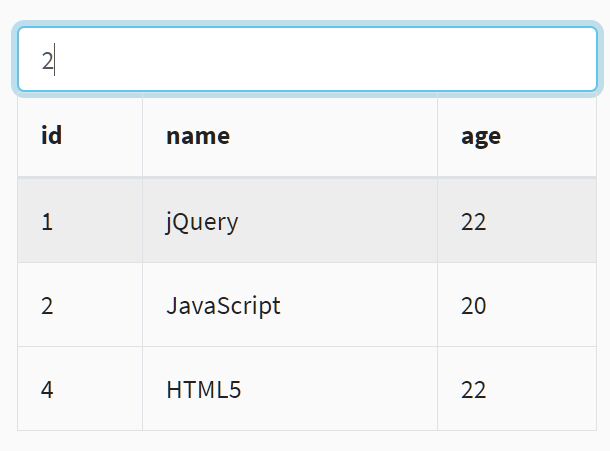This screenshot has height=451, width=610.
Task: Click id cell "2" in JavaScript row
Action: (x=47, y=305)
